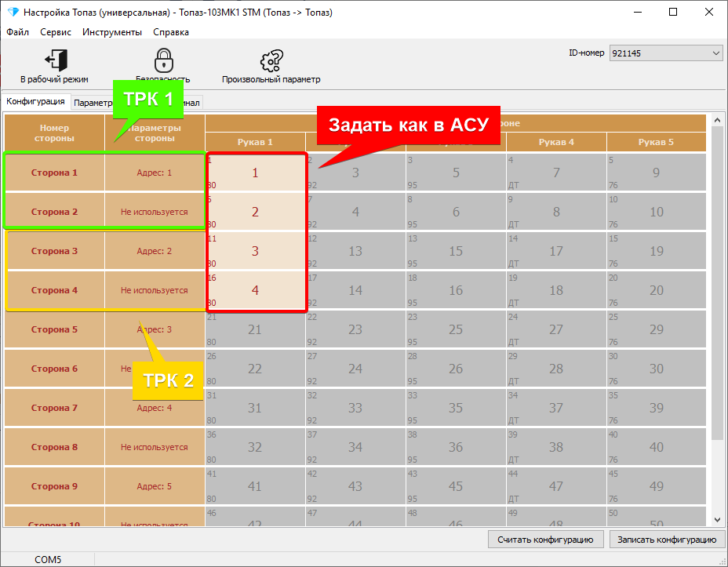This screenshot has width=728, height=567.
Task: Switch to the Конфигурация tab
Action: [x=36, y=101]
